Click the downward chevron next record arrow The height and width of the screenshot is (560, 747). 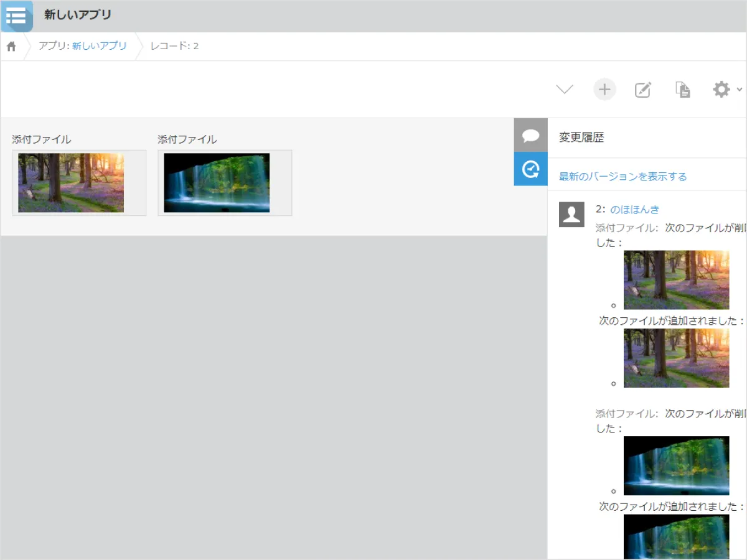(565, 90)
